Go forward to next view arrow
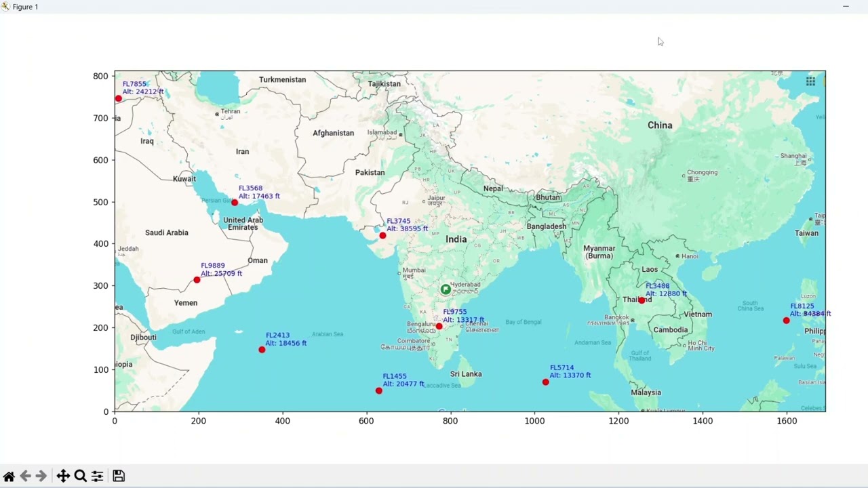 [41, 476]
